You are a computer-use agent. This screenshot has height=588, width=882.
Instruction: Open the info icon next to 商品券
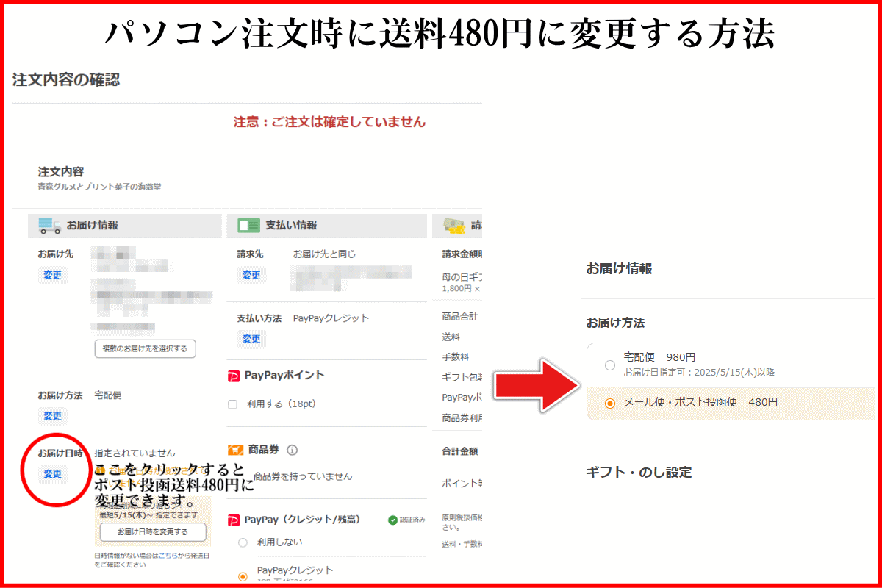pyautogui.click(x=292, y=450)
